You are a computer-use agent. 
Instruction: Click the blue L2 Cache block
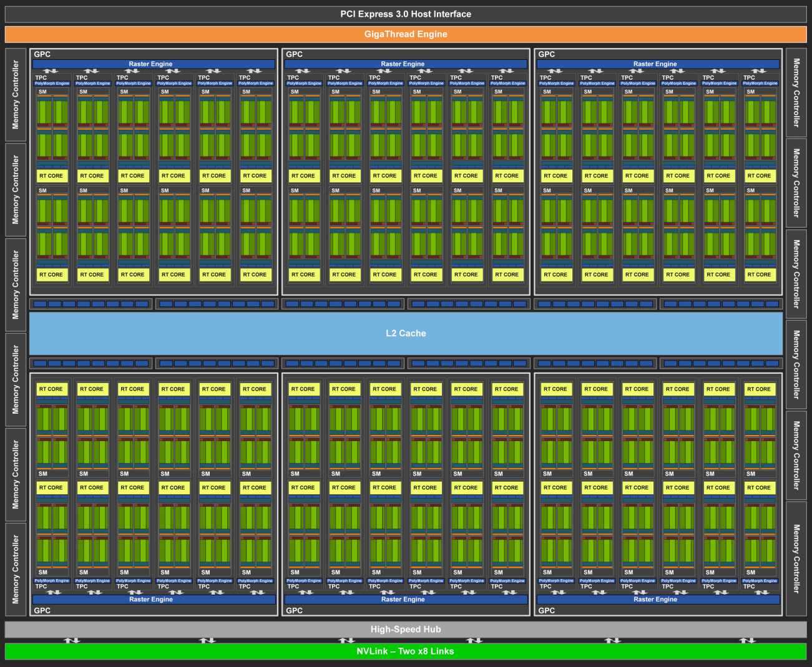[x=406, y=333]
